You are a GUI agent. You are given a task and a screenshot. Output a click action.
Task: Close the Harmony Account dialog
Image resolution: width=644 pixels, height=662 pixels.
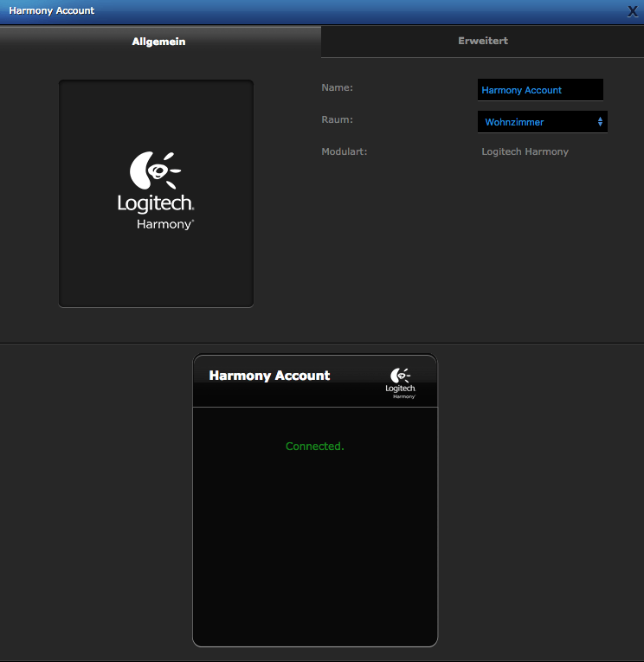point(632,11)
